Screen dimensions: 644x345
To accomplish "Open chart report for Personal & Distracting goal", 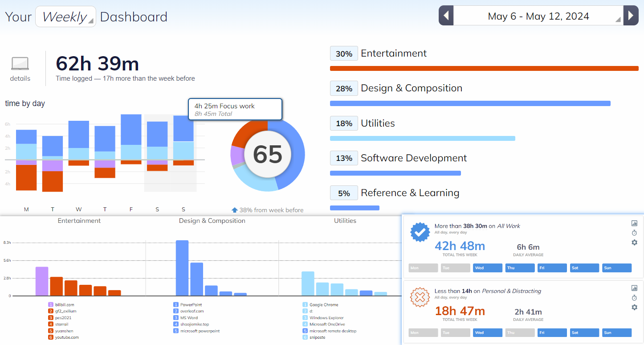I will point(634,288).
